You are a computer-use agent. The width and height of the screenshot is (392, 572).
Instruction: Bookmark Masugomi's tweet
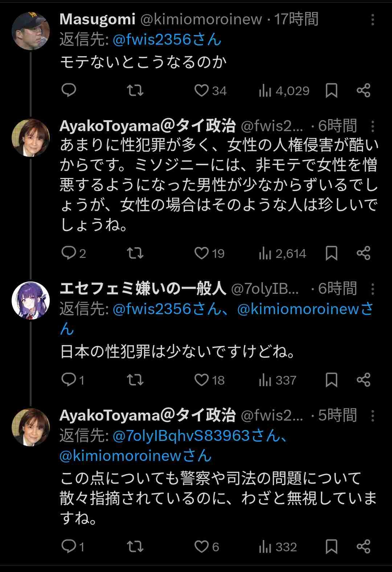[331, 90]
